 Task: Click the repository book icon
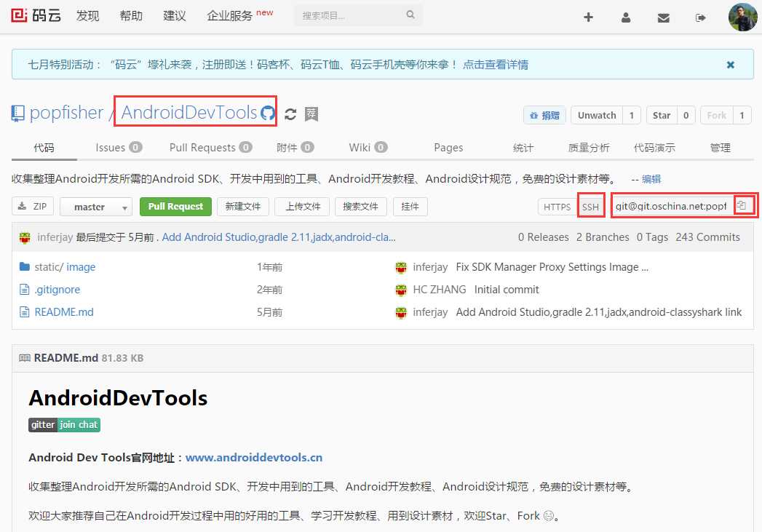(x=17, y=114)
